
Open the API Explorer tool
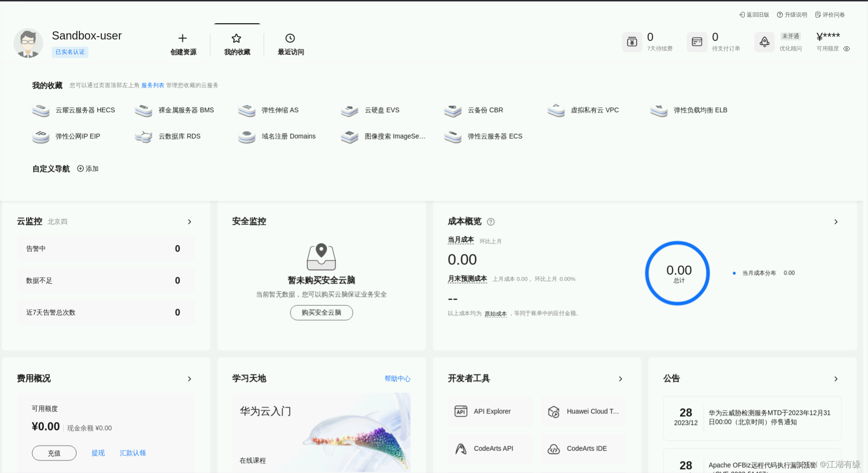coord(490,412)
